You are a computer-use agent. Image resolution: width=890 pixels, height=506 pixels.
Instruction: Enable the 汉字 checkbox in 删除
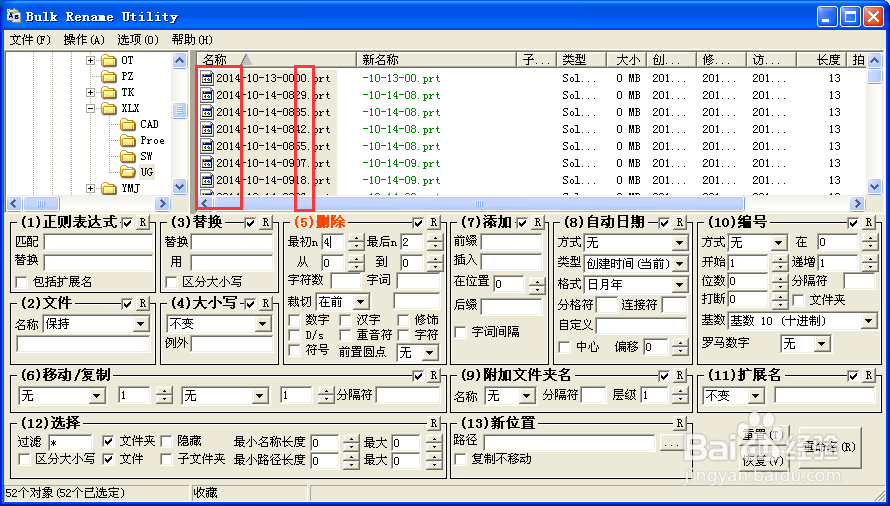click(346, 320)
